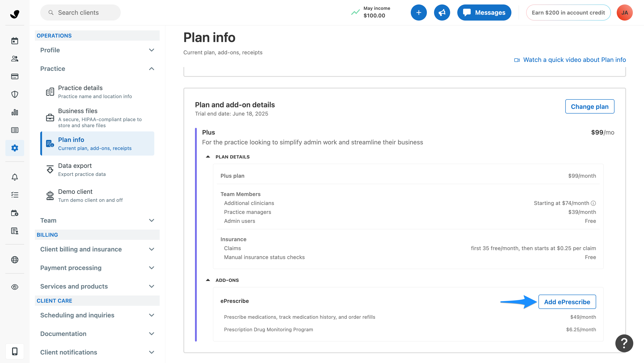Click the Manual insurance status checks label

click(264, 257)
